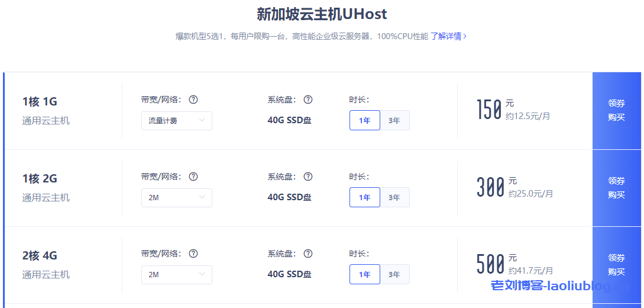
Task: Open the 流量计费 bandwidth dropdown
Action: pyautogui.click(x=176, y=120)
